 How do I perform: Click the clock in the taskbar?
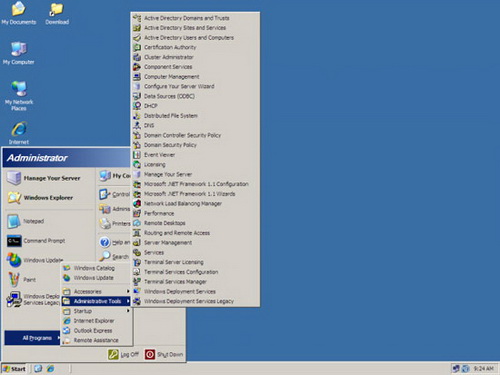tap(484, 368)
